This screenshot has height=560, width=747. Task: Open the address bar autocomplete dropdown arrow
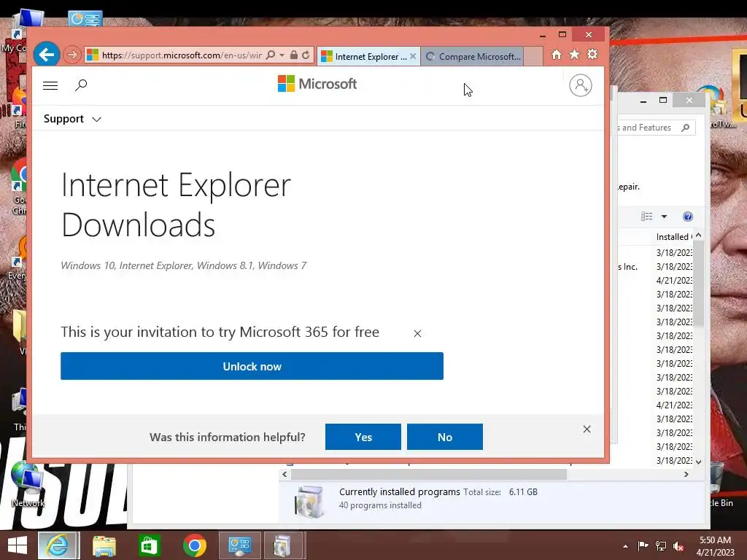(x=282, y=55)
